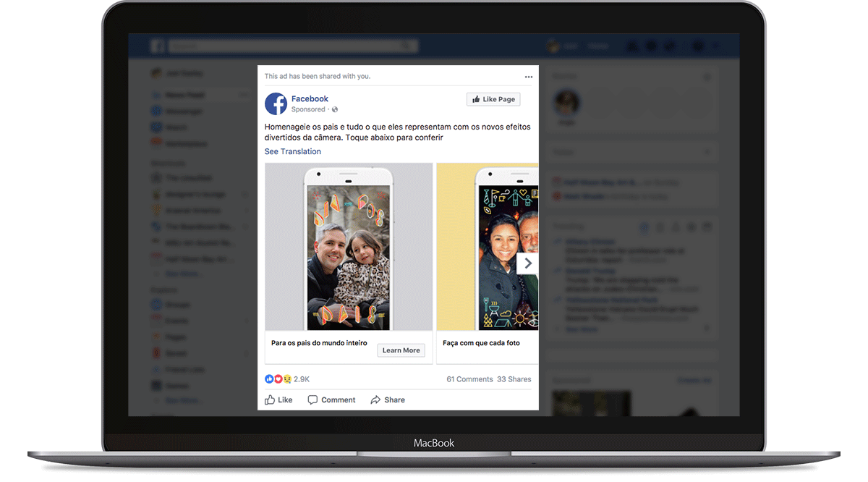Click the caption "Faça com que cada foto"

(x=481, y=343)
